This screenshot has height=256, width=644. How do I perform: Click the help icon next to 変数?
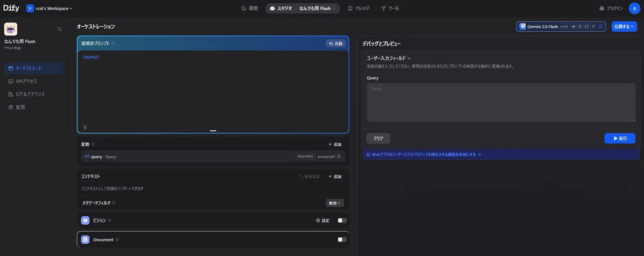pos(93,144)
